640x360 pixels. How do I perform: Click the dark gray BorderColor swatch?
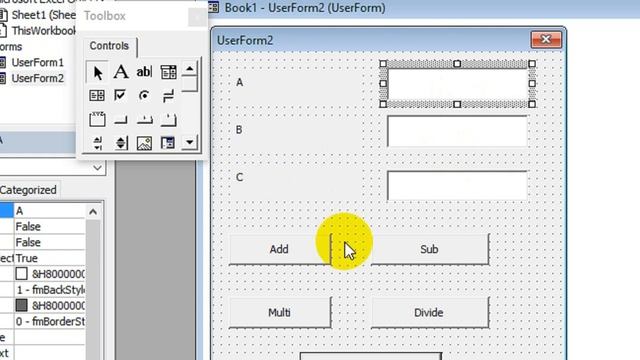point(21,305)
